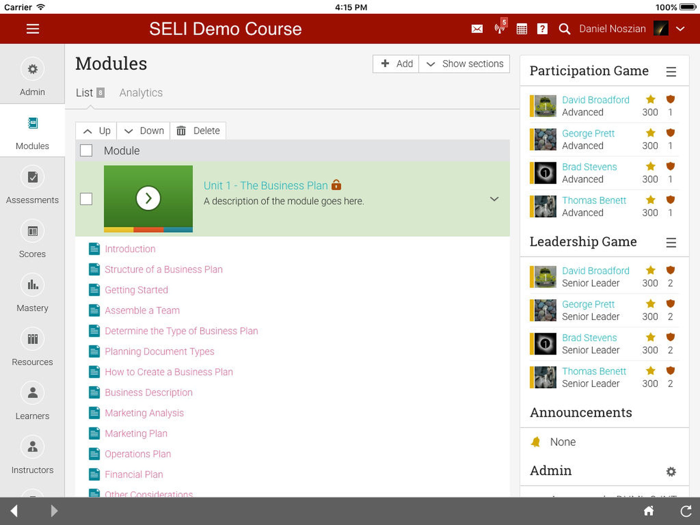Open Assessments in left sidebar
Image resolution: width=700 pixels, height=525 pixels.
point(32,185)
